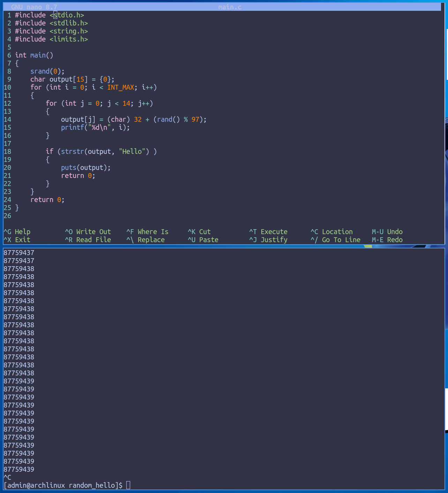The width and height of the screenshot is (448, 493).
Task: Click the M-U Undo shortcut
Action: (387, 232)
